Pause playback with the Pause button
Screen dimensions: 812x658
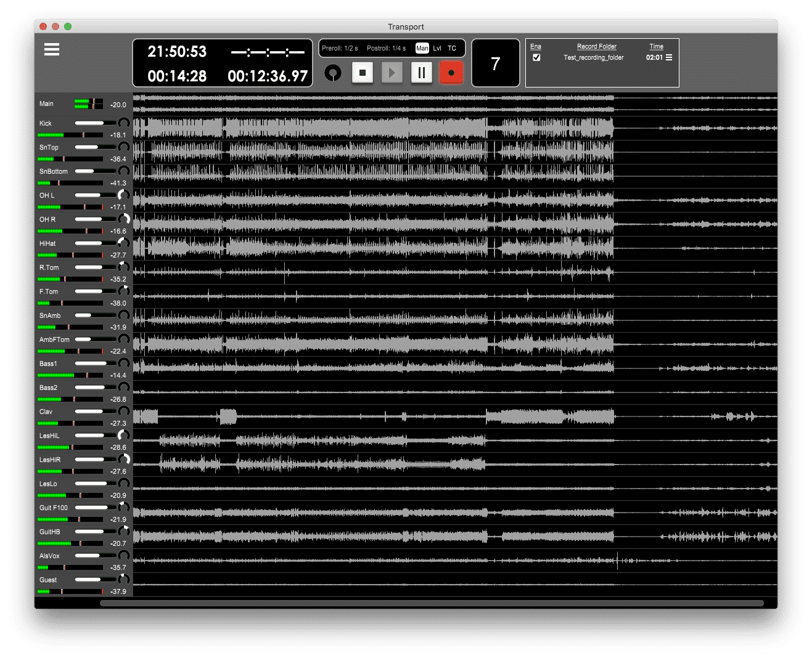[x=422, y=73]
